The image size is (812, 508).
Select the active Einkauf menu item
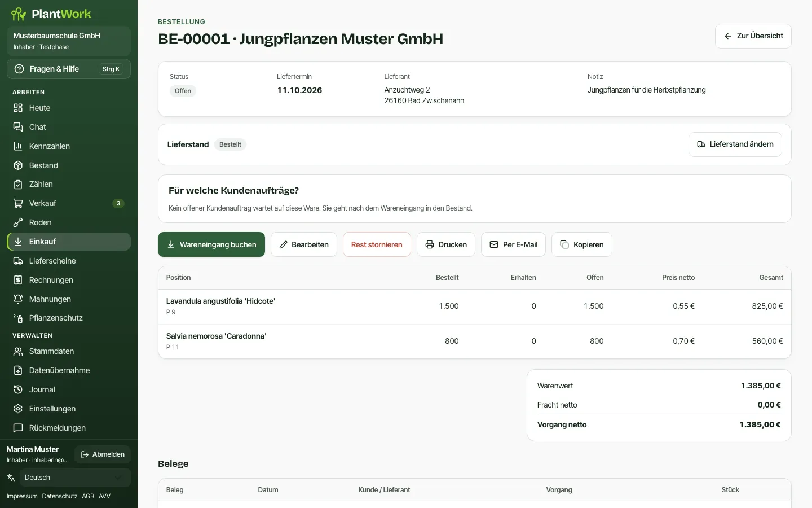pos(69,242)
